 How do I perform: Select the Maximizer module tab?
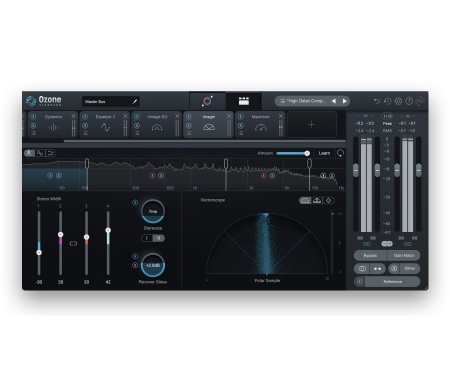(x=261, y=125)
